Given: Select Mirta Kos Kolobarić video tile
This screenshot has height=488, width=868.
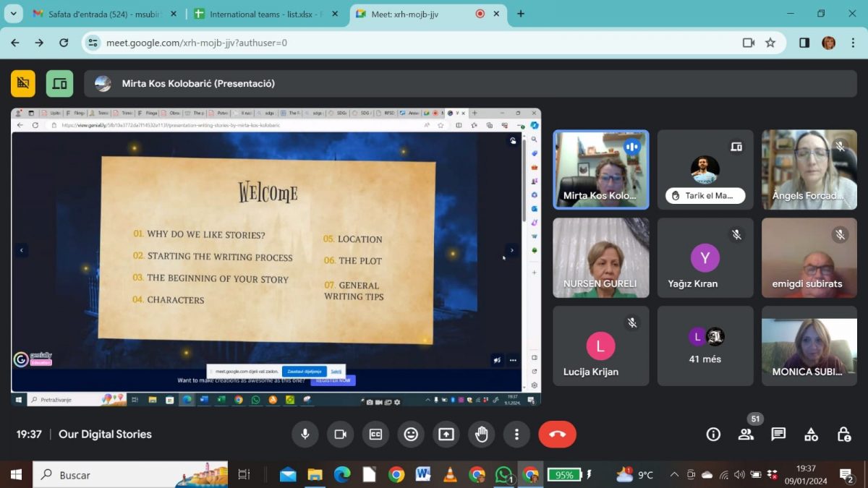Looking at the screenshot, I should click(600, 170).
